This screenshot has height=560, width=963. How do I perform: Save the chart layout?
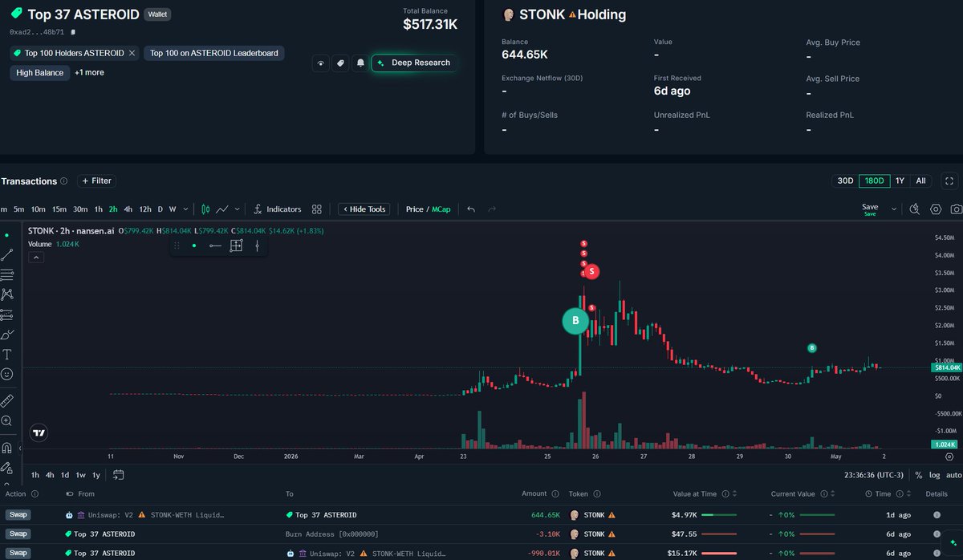tap(870, 209)
